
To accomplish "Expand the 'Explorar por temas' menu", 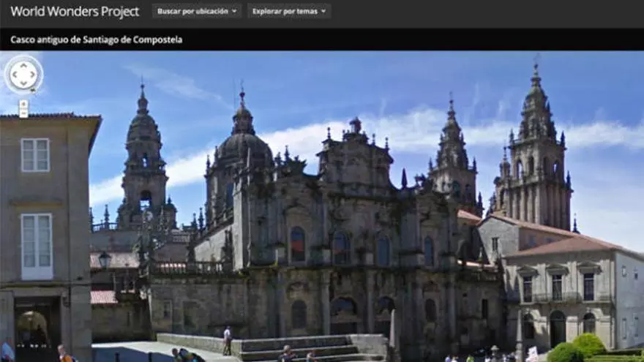I will [x=288, y=11].
